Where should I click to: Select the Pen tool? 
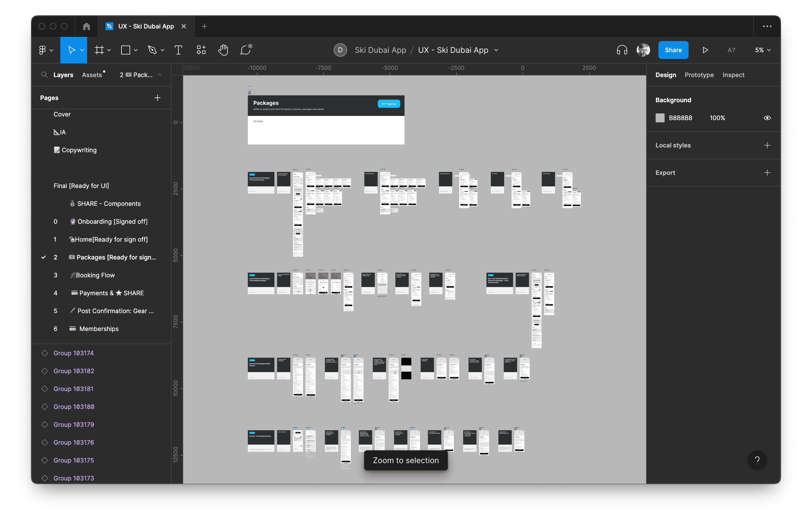[x=152, y=50]
